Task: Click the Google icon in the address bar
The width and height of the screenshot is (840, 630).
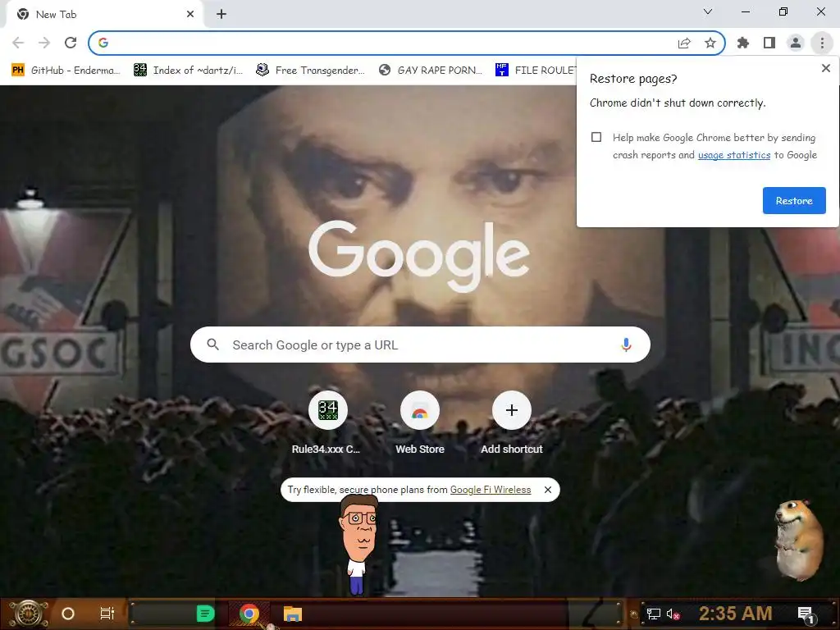Action: click(x=103, y=43)
